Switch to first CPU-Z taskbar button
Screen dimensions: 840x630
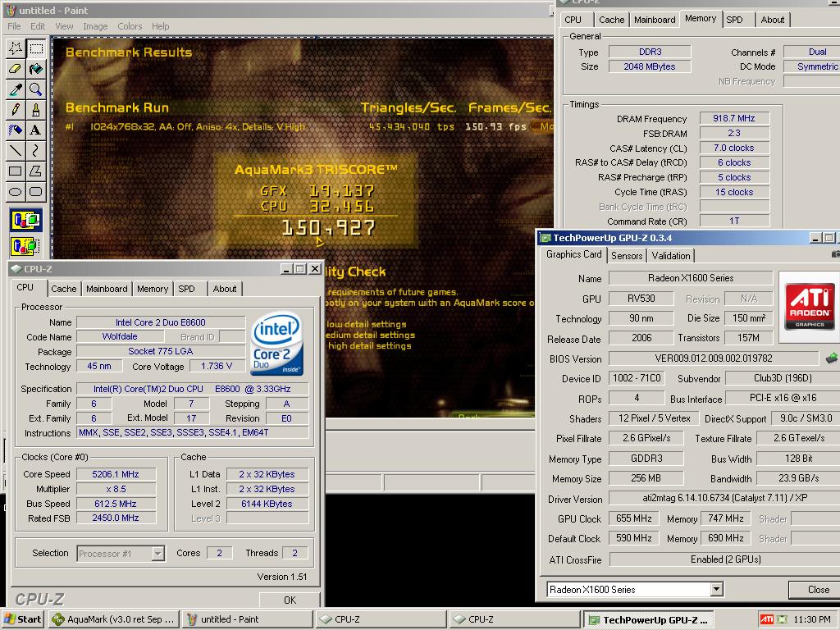pos(381,619)
